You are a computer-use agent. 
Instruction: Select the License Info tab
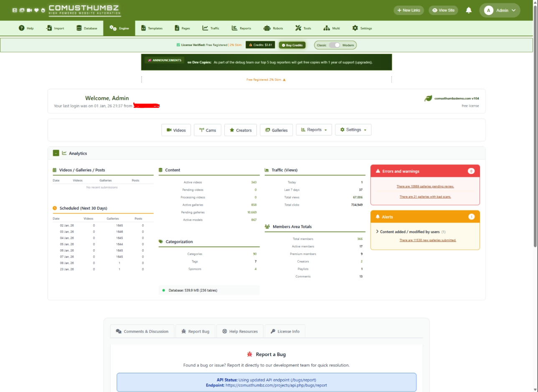(285, 331)
